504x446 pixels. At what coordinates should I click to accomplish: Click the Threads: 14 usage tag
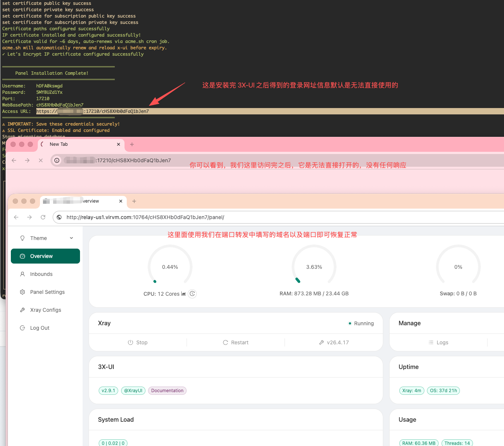[x=457, y=443]
